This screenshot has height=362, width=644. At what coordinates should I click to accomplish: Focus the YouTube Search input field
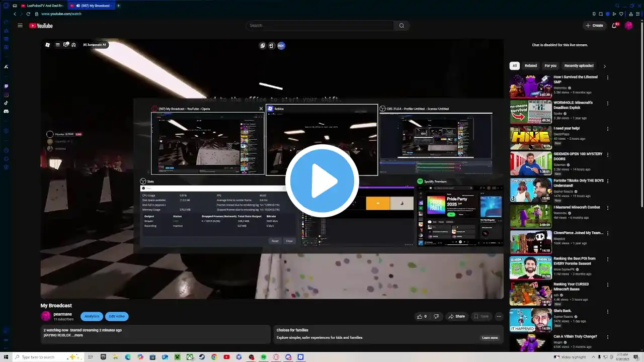[x=320, y=26]
